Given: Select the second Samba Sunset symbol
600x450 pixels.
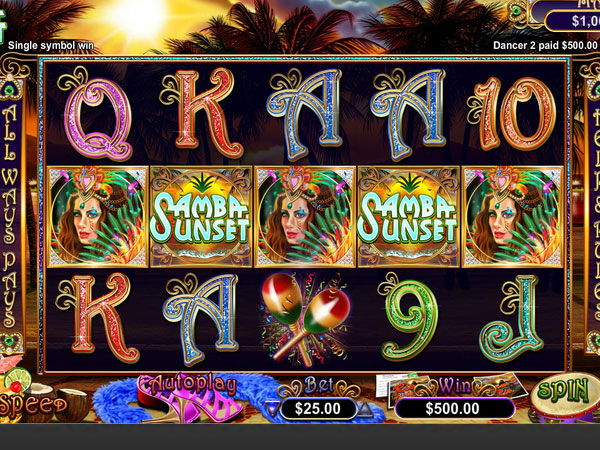Looking at the screenshot, I should (409, 217).
